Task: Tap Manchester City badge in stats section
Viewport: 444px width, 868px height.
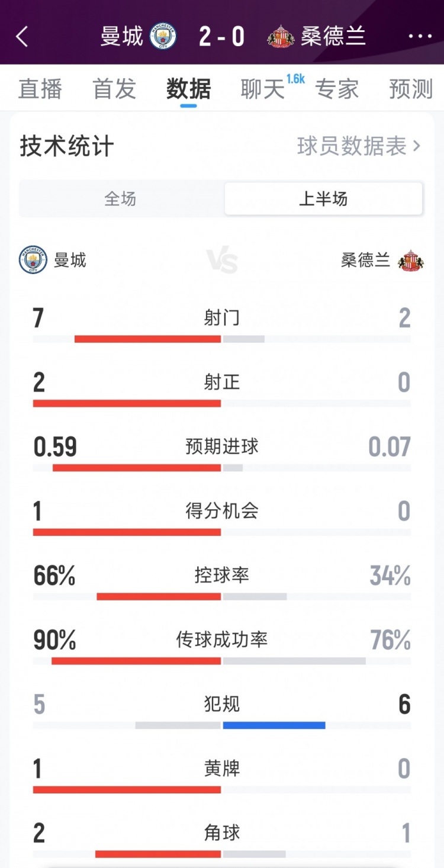Action: click(33, 260)
